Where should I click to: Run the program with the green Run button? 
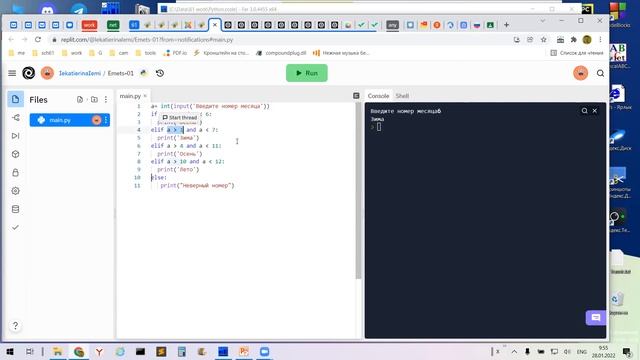(x=307, y=73)
